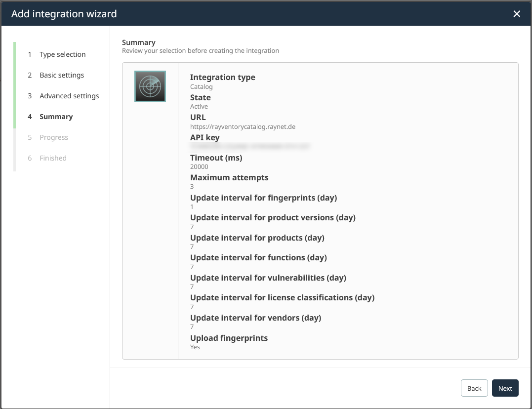The image size is (532, 409).
Task: Click the Upload fingerprints Yes value
Action: pos(195,347)
